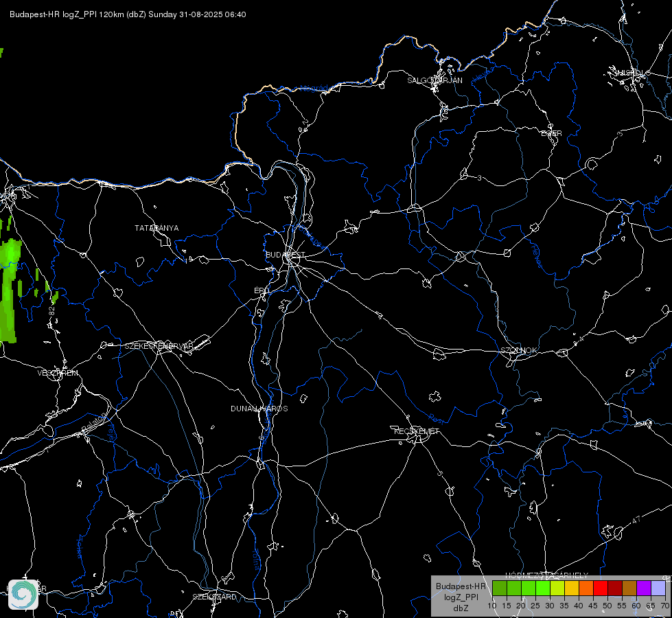Click the radar title text with timestamp 06:40
Viewport: 672px width, 618px height.
[x=128, y=14]
